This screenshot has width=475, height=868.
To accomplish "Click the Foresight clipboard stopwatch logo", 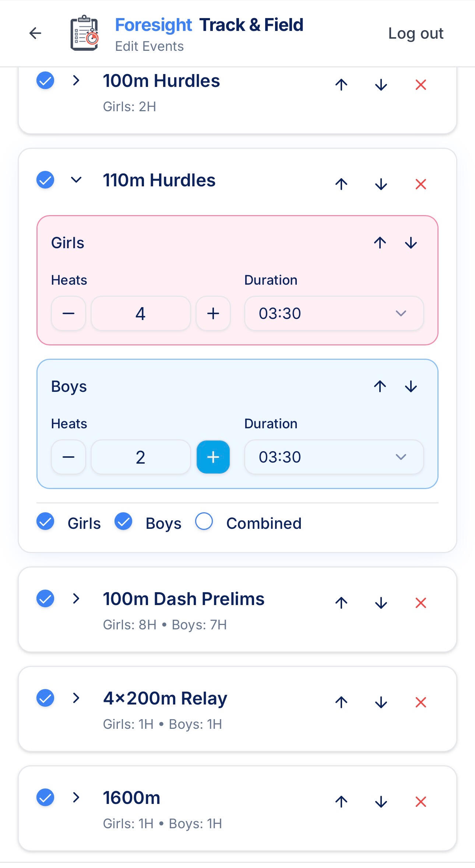I will [x=84, y=33].
